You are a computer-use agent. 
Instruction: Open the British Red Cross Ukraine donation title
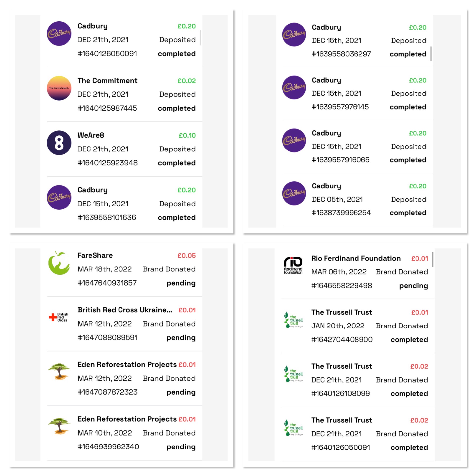pos(124,310)
